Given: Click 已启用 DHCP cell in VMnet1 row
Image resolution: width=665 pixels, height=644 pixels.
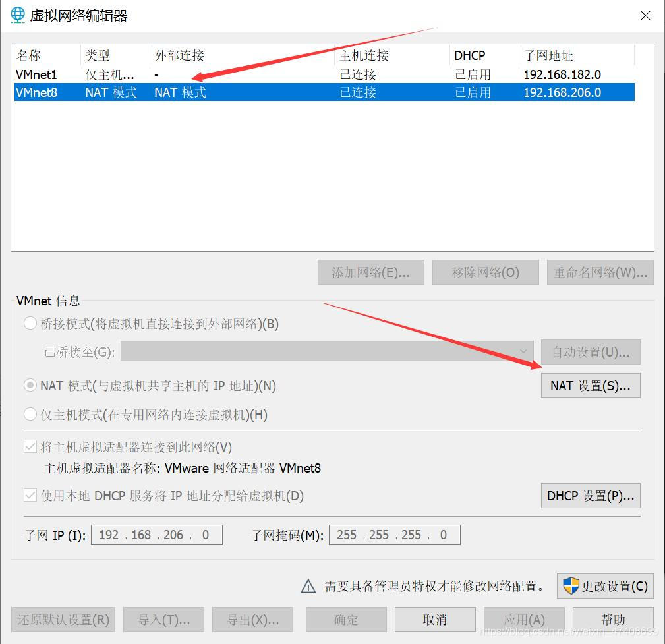Looking at the screenshot, I should tap(473, 74).
